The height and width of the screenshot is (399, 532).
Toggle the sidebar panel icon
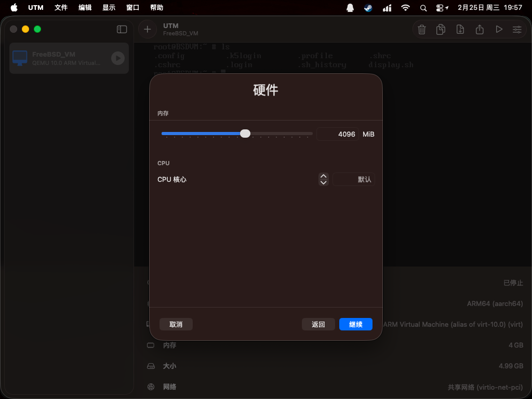[x=122, y=29]
